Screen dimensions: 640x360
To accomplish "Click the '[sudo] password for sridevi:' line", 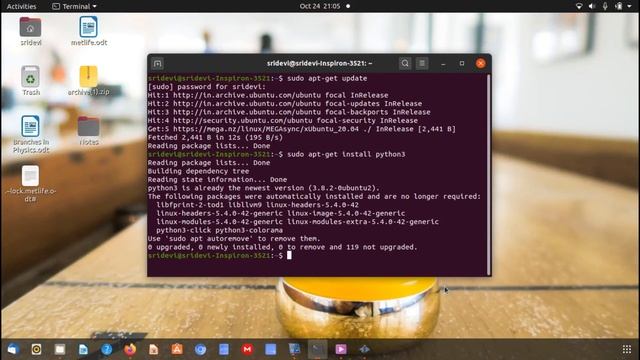I will [x=207, y=87].
